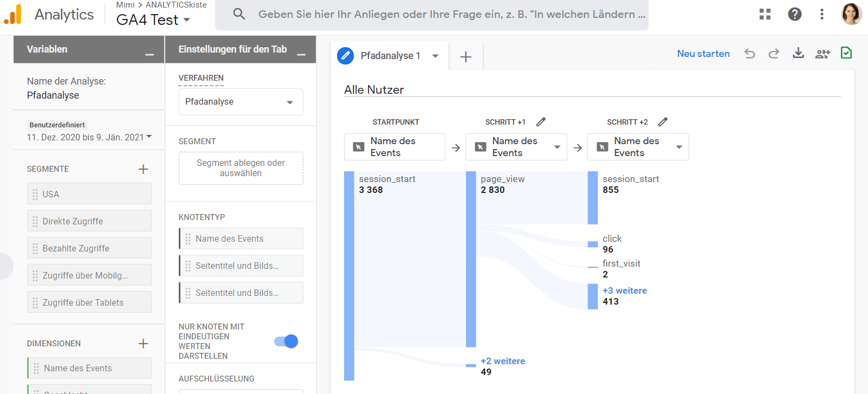The width and height of the screenshot is (868, 394).
Task: Select the Zugriffe über Mobilgeräte segment
Action: click(89, 275)
